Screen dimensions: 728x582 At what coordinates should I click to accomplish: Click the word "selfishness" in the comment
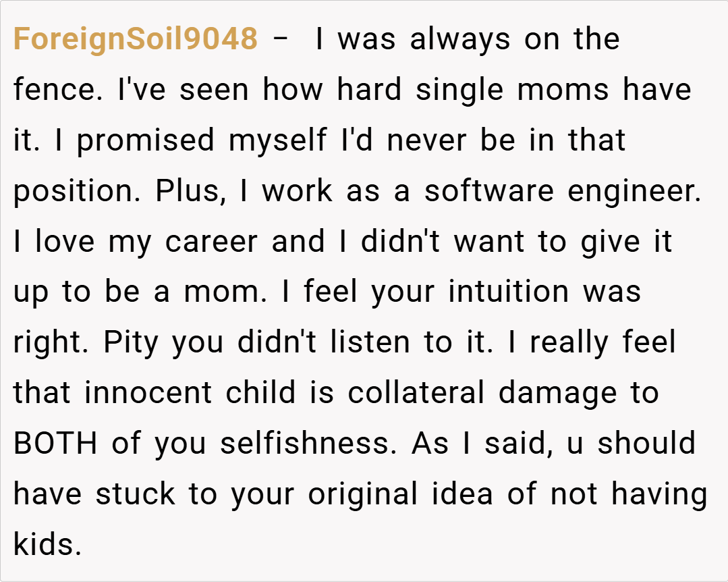(308, 444)
